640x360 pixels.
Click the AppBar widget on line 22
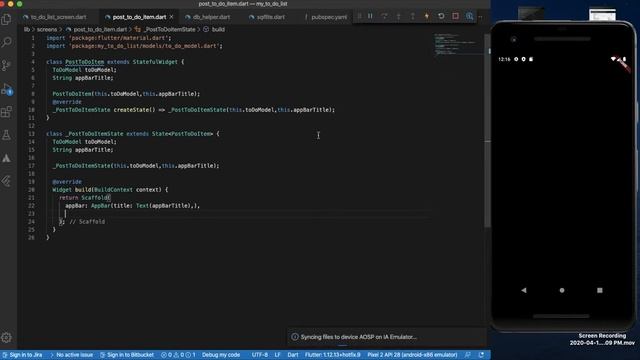coord(100,206)
